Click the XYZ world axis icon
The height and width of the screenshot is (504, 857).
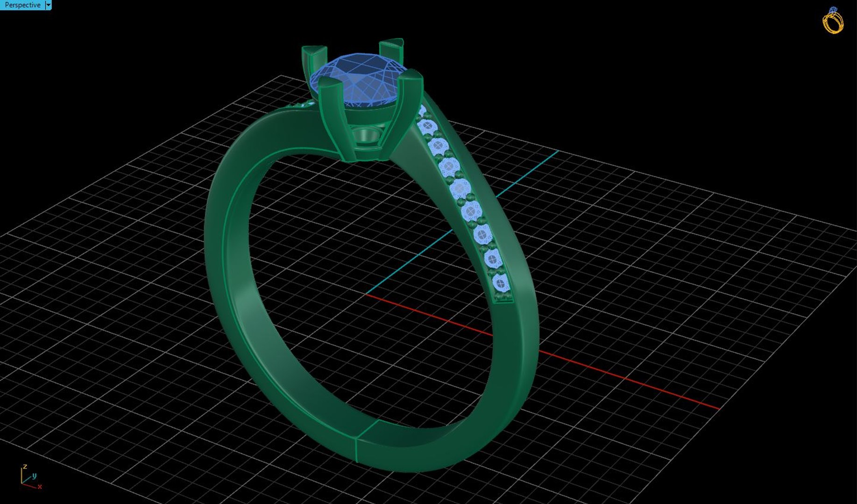[x=31, y=477]
